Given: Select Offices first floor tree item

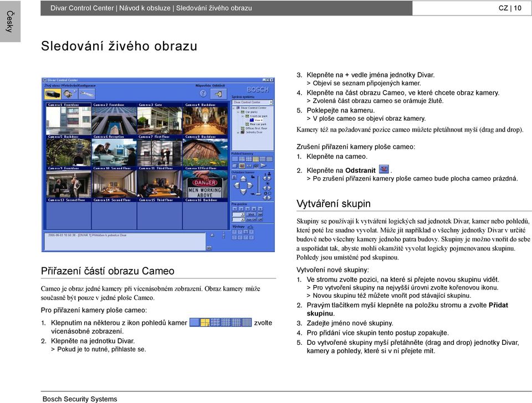Looking at the screenshot, I should [x=254, y=128].
